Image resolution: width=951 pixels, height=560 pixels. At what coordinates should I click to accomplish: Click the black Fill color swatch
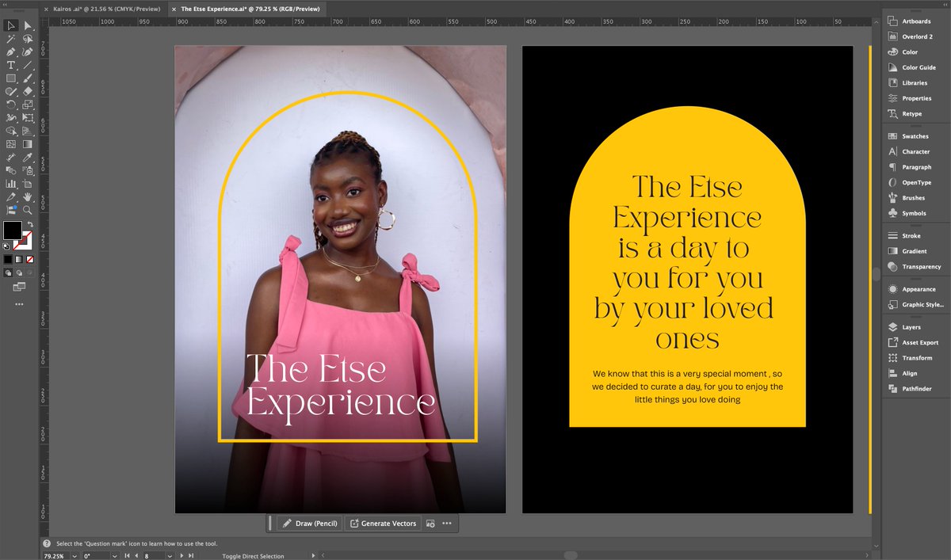point(12,230)
